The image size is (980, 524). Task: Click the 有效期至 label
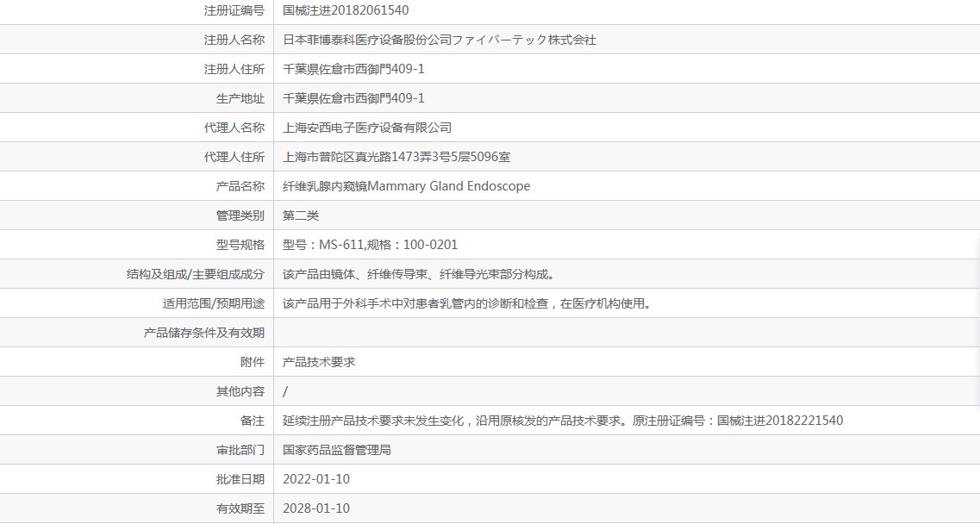coord(240,508)
